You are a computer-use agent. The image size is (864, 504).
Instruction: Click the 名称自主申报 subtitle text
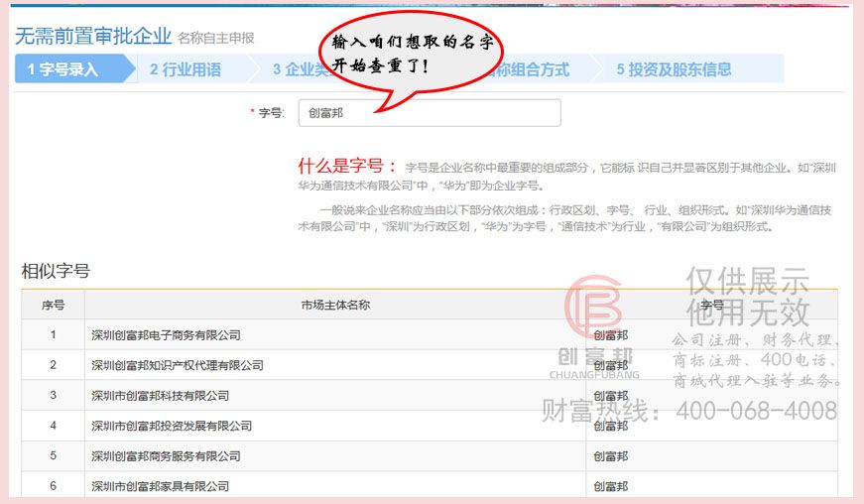coord(215,38)
